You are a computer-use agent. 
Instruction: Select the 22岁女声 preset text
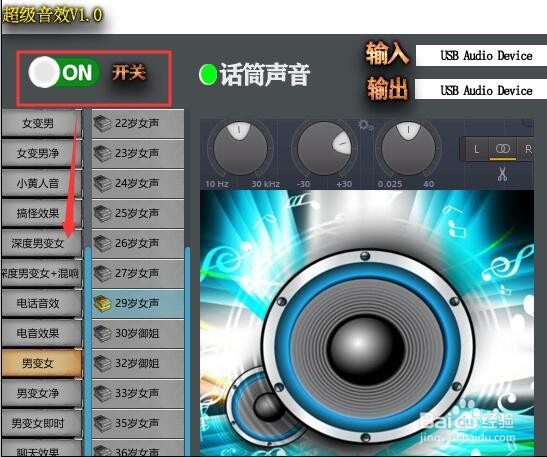(x=137, y=123)
